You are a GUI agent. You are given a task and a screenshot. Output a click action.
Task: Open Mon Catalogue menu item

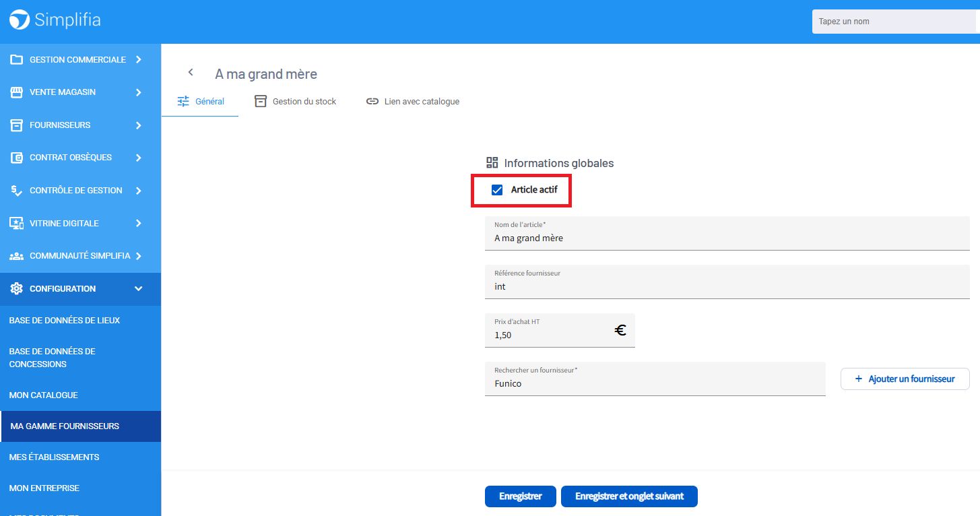pyautogui.click(x=80, y=395)
